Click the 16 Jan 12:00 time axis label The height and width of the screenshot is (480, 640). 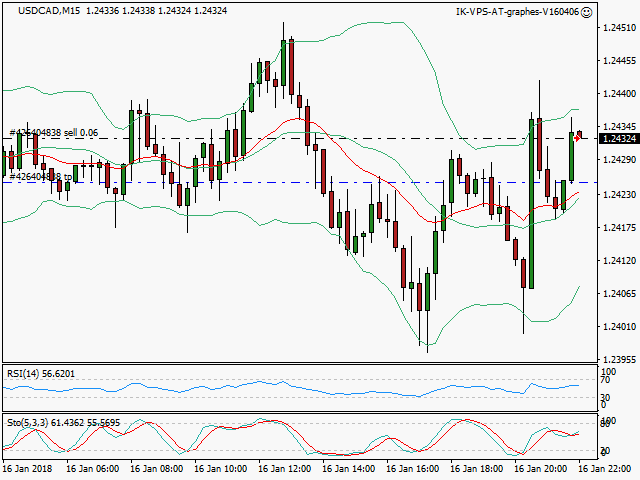click(x=285, y=467)
